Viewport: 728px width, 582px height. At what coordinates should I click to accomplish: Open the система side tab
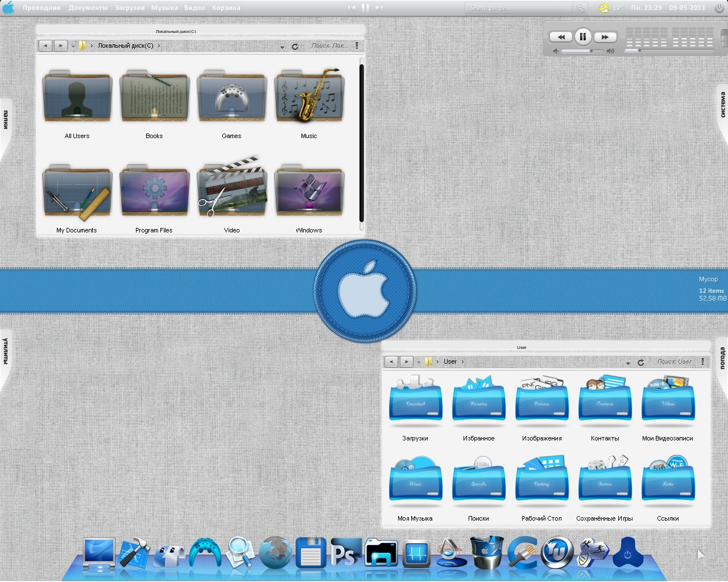(722, 105)
